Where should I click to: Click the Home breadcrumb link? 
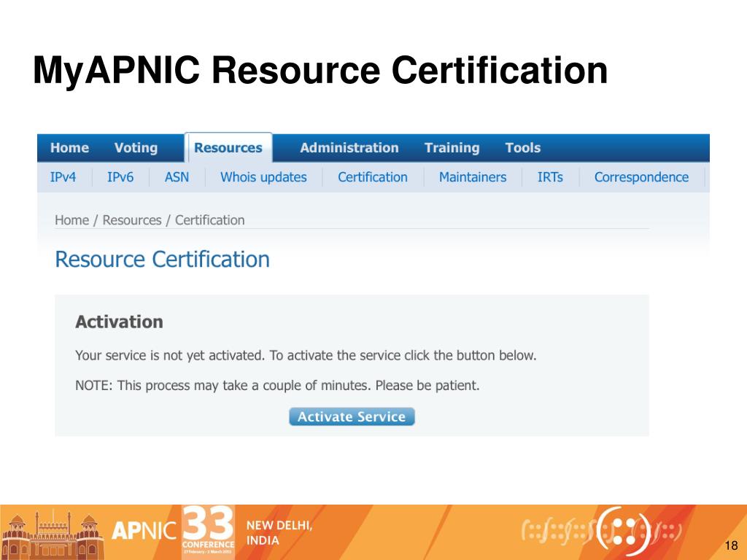(72, 220)
